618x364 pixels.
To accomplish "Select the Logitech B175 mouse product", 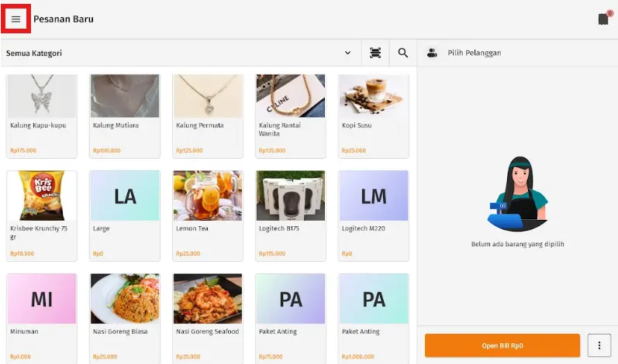I will (291, 215).
